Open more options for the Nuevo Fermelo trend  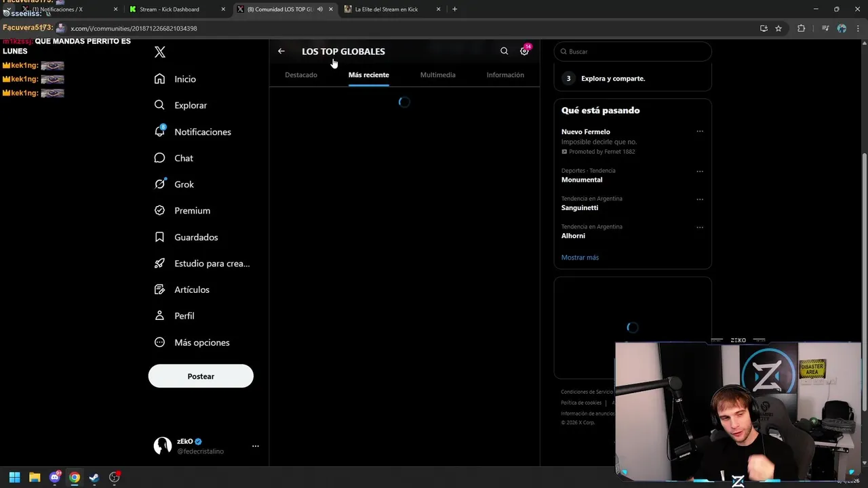coord(700,131)
